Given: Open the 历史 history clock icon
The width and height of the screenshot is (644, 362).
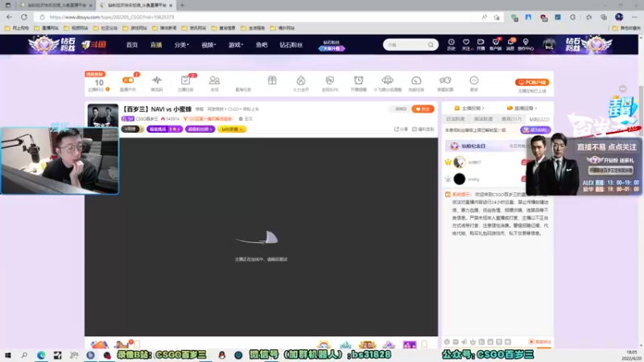Looking at the screenshot, I should coord(451,44).
